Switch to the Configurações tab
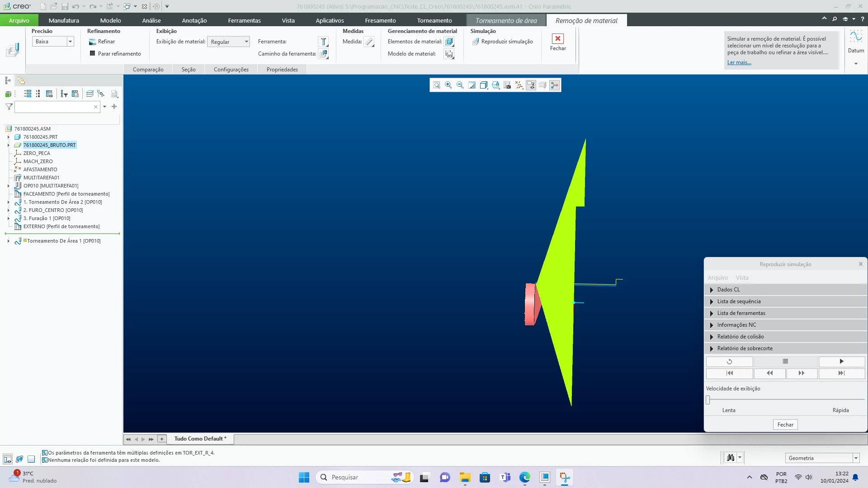 pos(231,70)
